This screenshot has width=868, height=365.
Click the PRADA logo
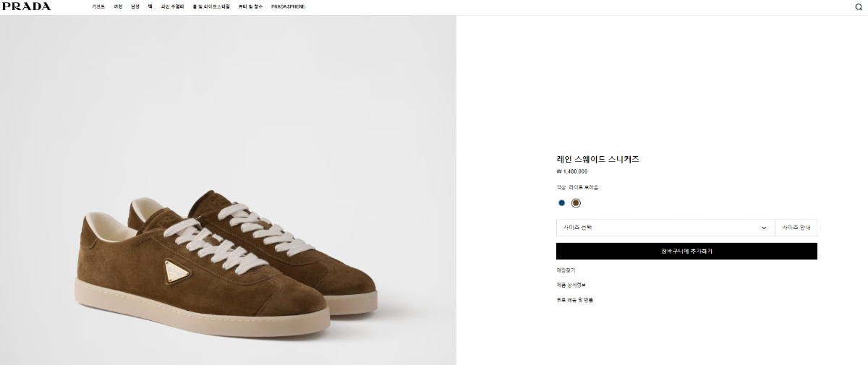(x=26, y=7)
